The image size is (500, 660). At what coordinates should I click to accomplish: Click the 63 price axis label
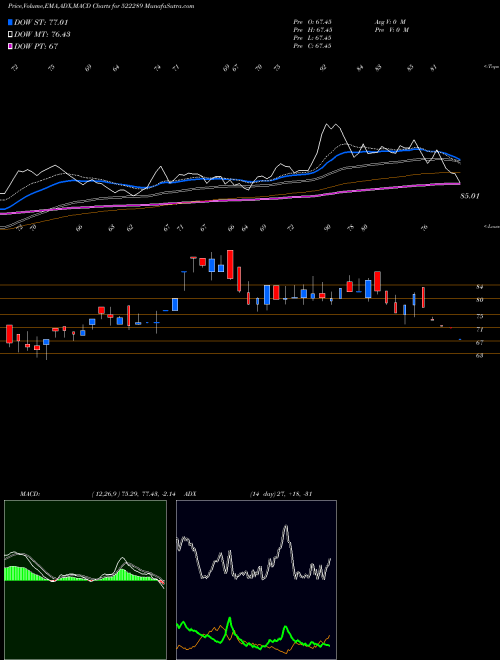(479, 356)
